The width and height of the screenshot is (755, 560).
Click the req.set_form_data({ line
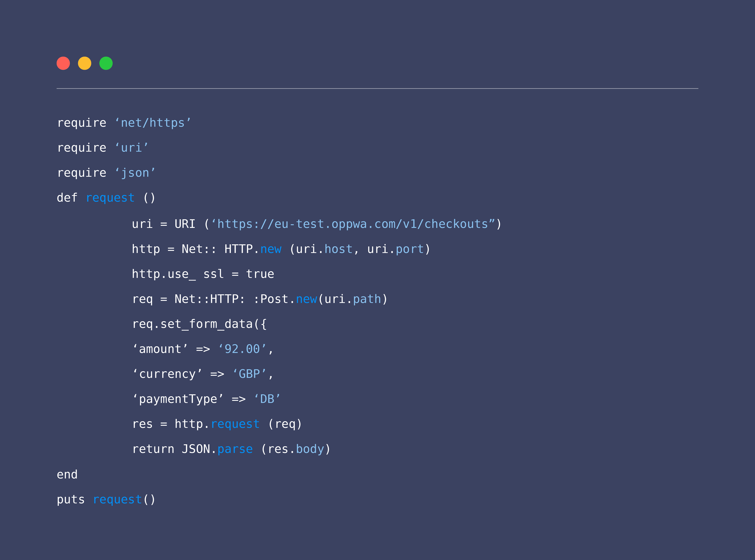coord(199,324)
